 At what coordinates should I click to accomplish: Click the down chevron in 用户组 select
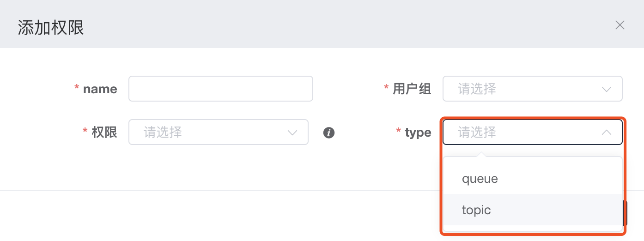click(607, 89)
